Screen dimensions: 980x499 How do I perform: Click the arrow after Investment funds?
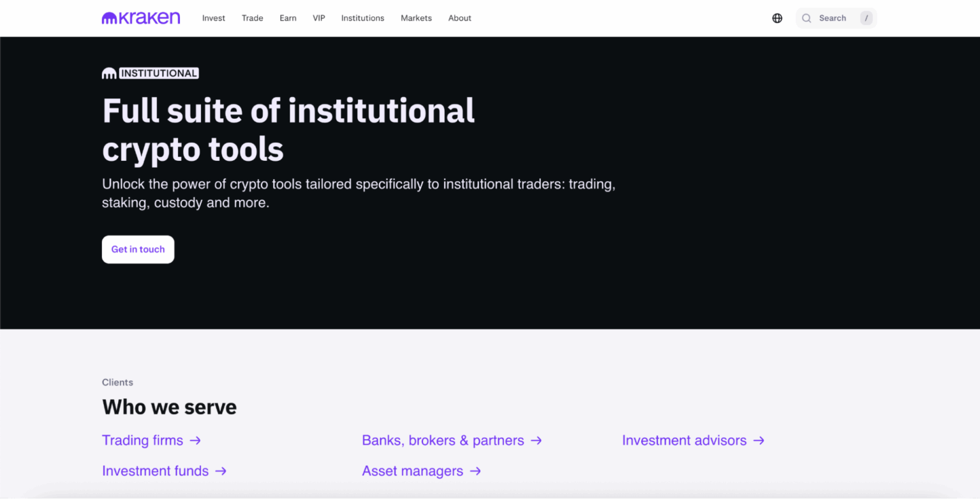tap(221, 471)
